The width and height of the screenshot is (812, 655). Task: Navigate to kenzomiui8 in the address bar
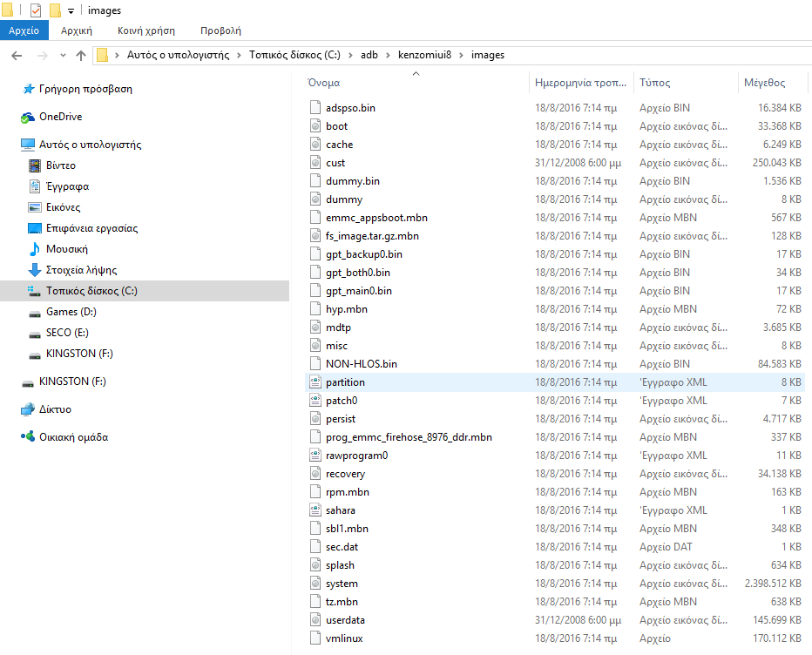[x=427, y=56]
